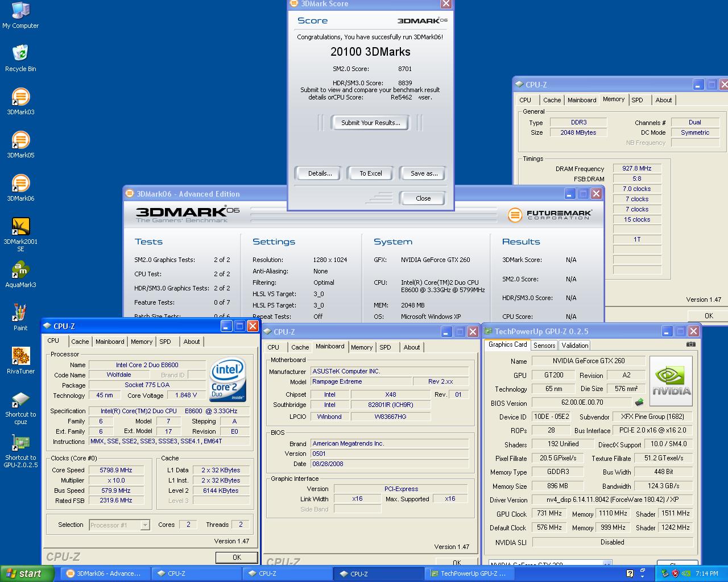Viewport: 728px width, 582px height.
Task: Click the Details button in 3DMark Score
Action: [320, 173]
